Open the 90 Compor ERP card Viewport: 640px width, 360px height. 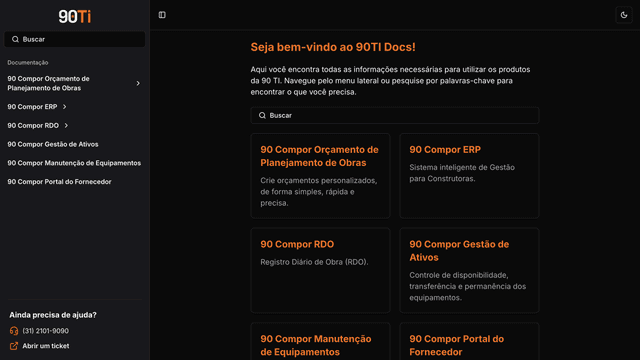pyautogui.click(x=469, y=176)
